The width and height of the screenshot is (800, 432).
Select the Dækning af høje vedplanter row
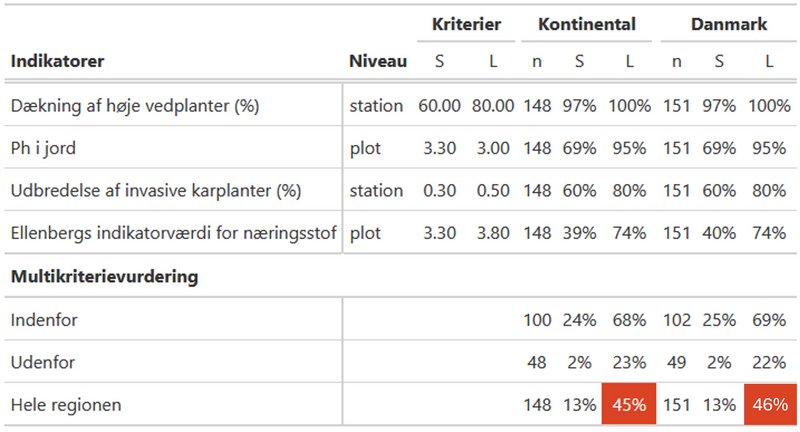tap(400, 106)
